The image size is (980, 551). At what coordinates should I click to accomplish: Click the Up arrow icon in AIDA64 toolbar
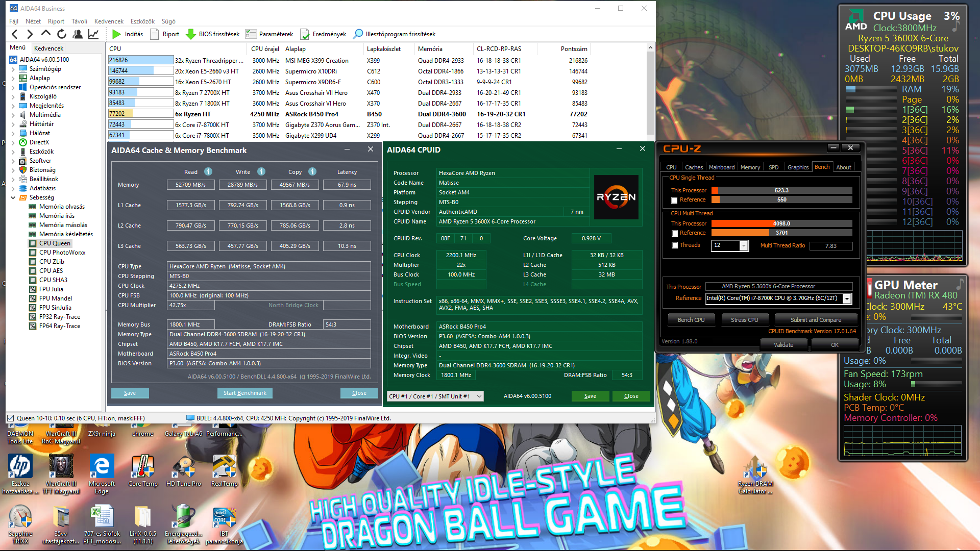pos(46,34)
